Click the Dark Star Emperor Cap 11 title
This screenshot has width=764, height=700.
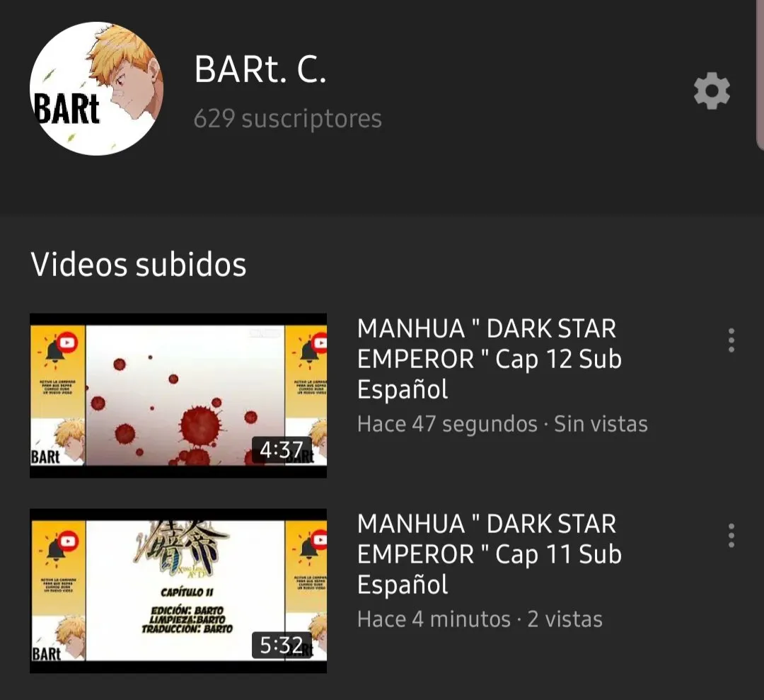[x=490, y=554]
